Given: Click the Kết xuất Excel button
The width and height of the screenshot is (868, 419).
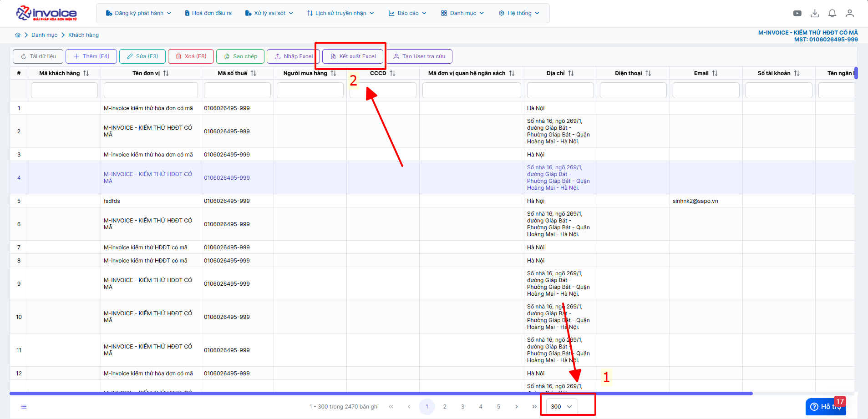Looking at the screenshot, I should point(353,56).
